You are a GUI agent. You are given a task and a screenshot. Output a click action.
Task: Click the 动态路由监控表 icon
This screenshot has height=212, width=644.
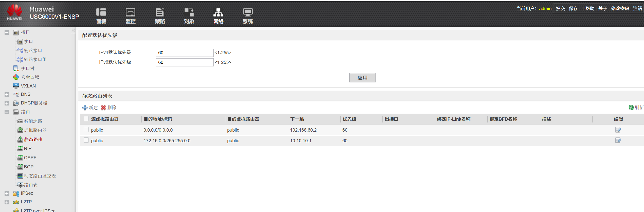click(20, 176)
